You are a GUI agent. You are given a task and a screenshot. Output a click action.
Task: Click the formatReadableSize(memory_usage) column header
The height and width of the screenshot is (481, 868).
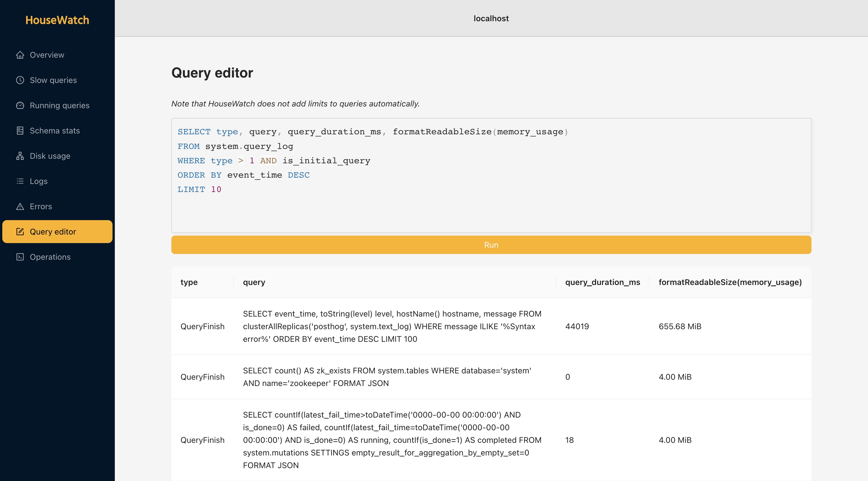tap(730, 282)
